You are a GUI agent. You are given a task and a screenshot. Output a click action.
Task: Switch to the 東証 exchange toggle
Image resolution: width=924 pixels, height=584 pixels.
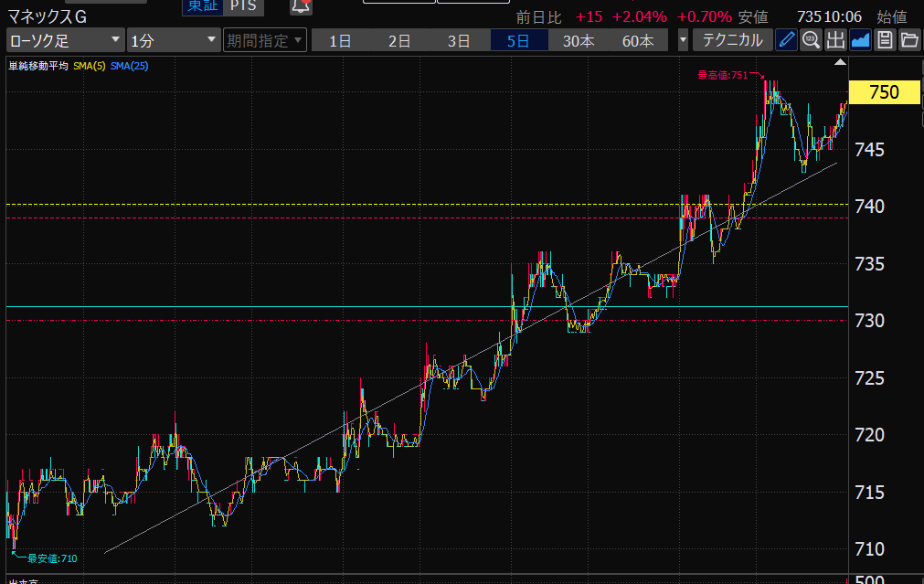click(203, 6)
